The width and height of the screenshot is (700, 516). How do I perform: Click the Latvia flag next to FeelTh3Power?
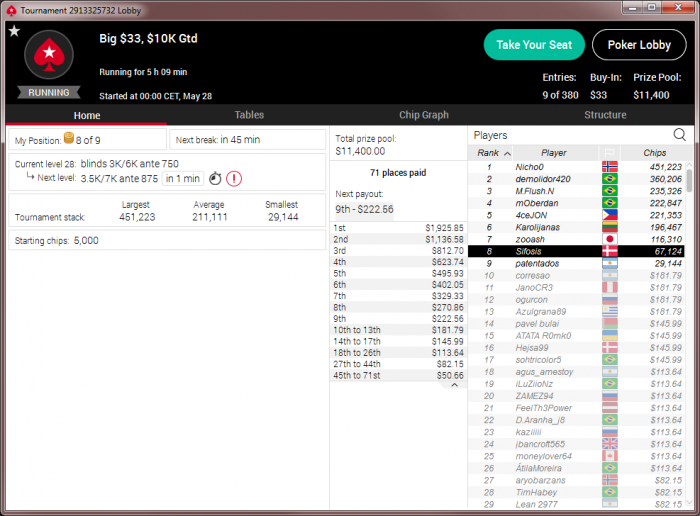pyautogui.click(x=610, y=408)
